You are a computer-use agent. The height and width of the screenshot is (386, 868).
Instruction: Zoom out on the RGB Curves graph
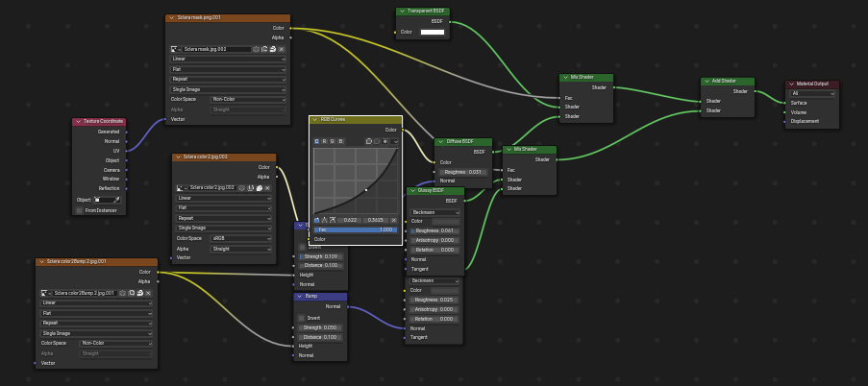pos(377,141)
